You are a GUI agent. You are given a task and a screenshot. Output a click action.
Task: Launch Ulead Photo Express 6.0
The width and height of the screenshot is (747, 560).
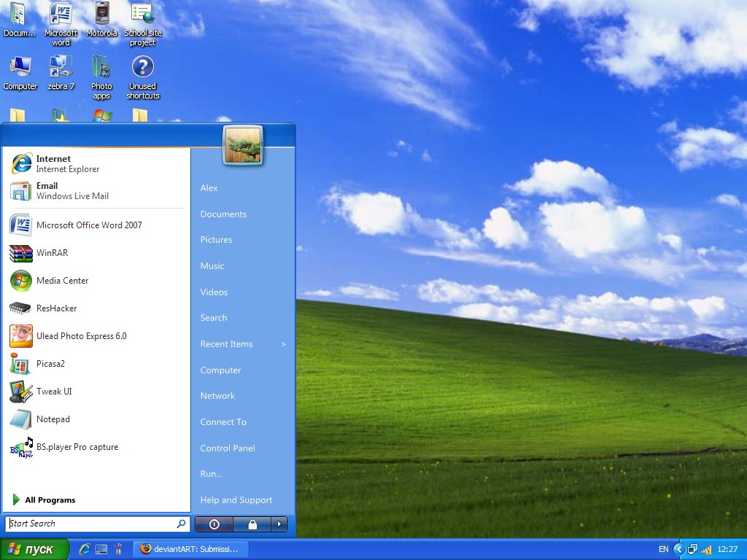pyautogui.click(x=80, y=336)
